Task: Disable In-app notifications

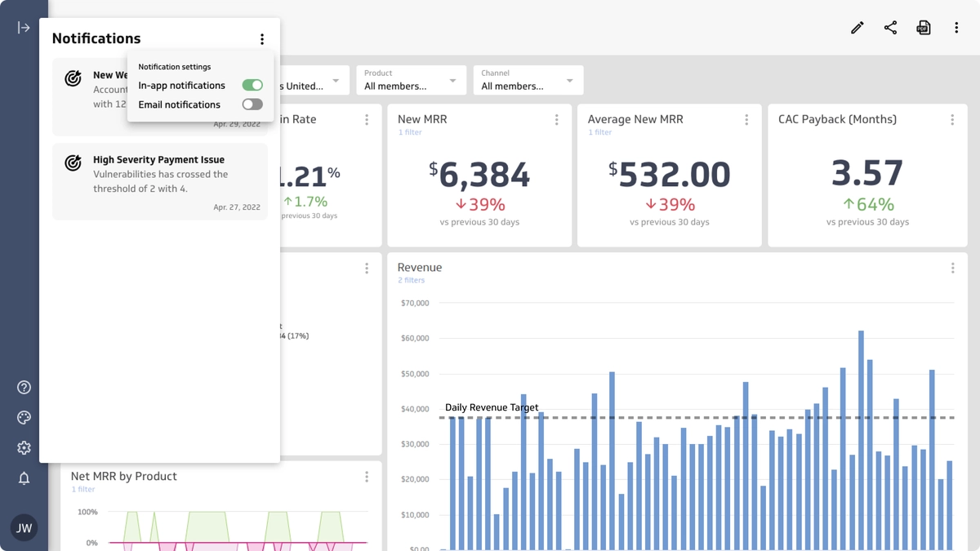Action: (x=252, y=85)
